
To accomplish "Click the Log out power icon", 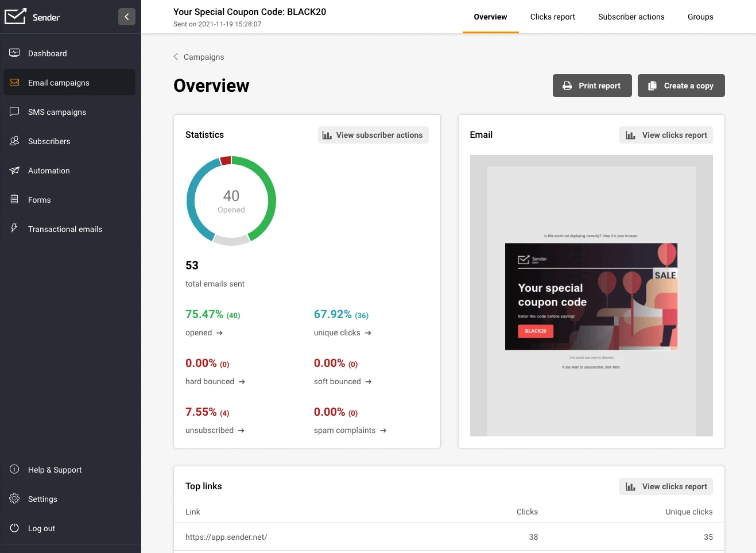I will click(14, 528).
